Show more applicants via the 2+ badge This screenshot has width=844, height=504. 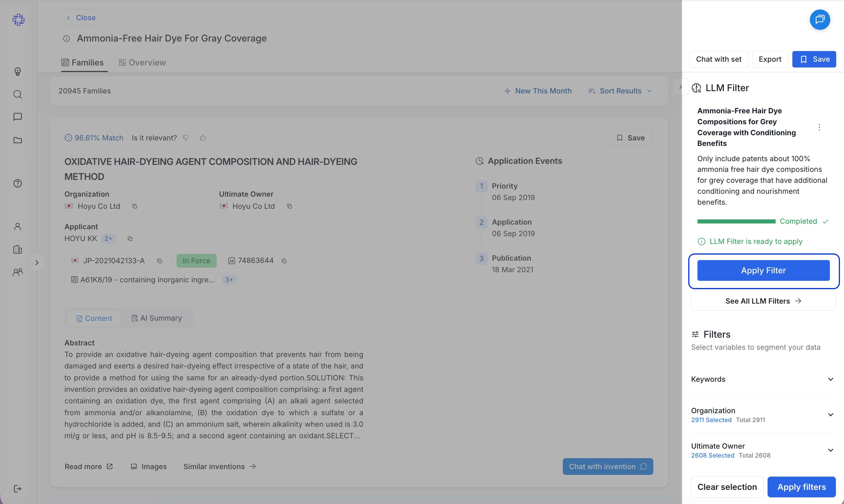pos(108,239)
